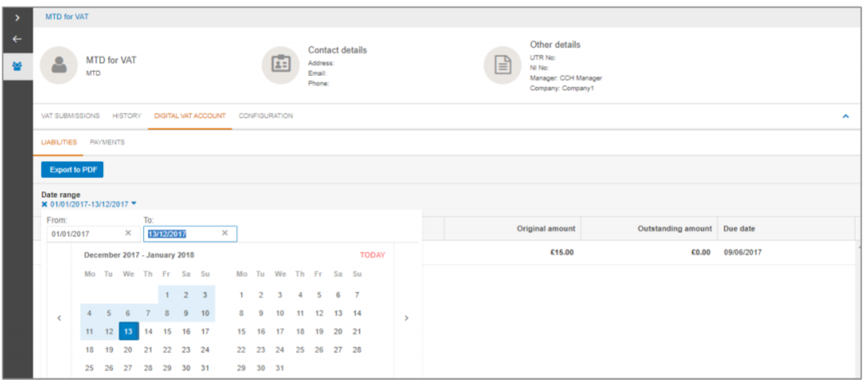Click the £15.00 original amount cell
The width and height of the screenshot is (868, 380).
(x=562, y=253)
